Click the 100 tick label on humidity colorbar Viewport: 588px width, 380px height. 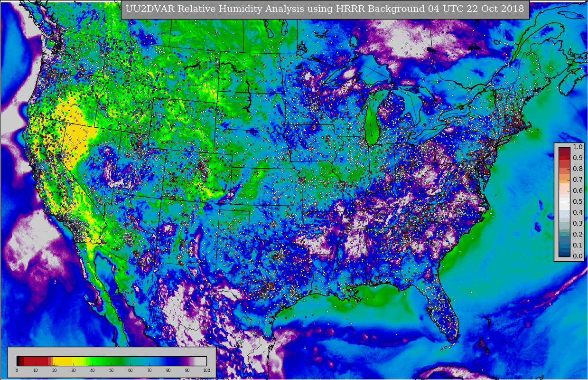click(206, 370)
